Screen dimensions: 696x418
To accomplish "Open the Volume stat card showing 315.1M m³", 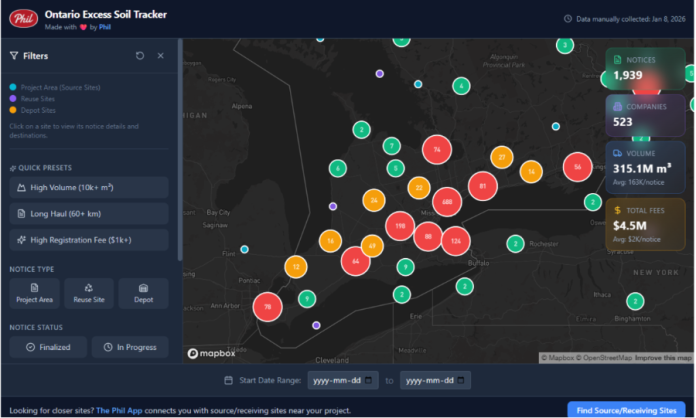I will 645,167.
